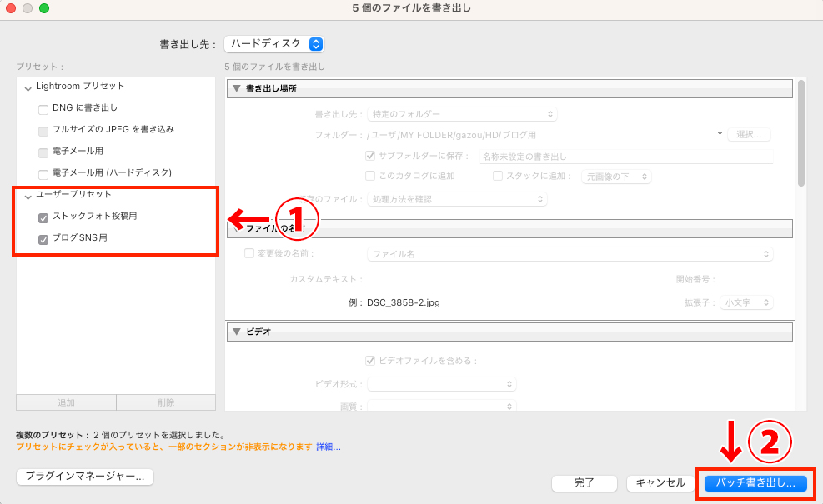Click the バッチ書き出し... button
823x504 pixels.
coord(754,483)
